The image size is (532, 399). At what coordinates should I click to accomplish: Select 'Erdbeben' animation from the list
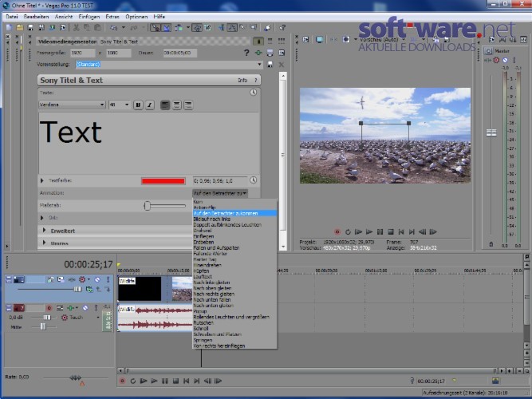pos(203,242)
